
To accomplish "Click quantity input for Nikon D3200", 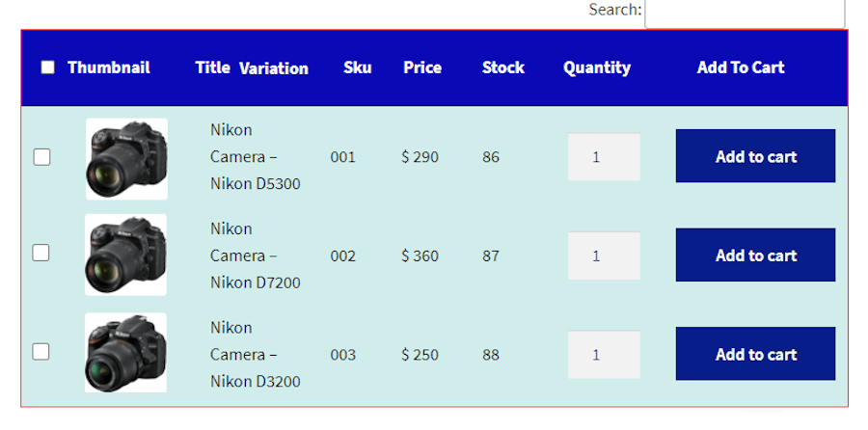I will [604, 355].
